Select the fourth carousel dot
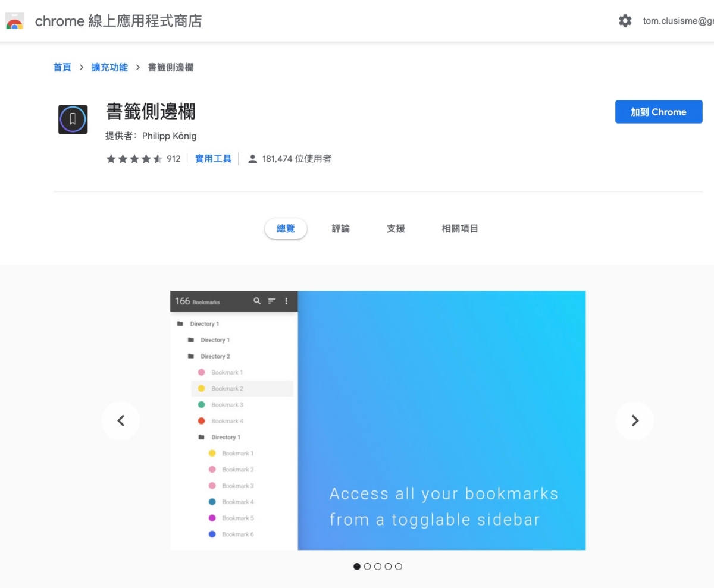The image size is (714, 588). tap(388, 567)
